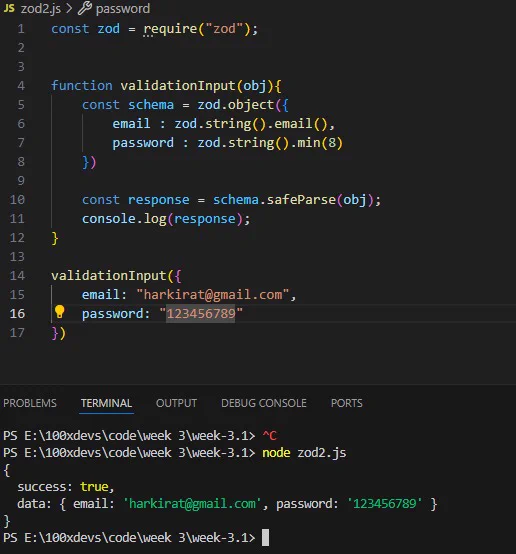Viewport: 516px width, 554px height.
Task: Click zod2.js in the breadcrumb
Action: click(x=41, y=8)
